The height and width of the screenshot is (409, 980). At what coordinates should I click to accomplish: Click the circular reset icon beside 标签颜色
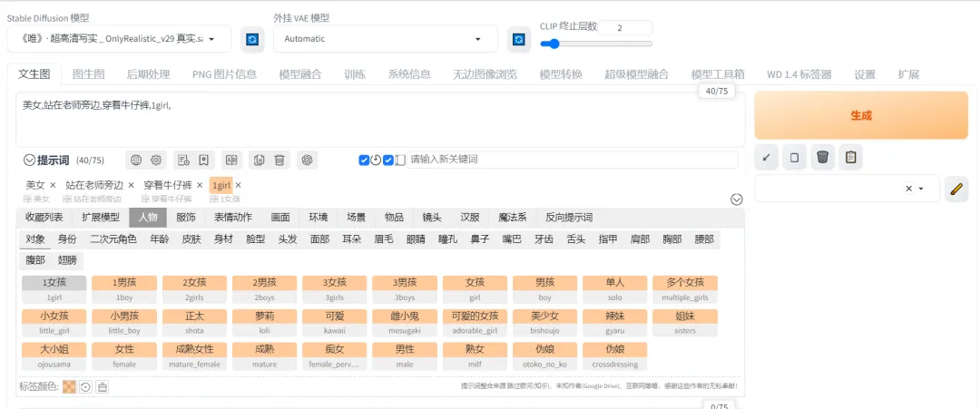(85, 386)
